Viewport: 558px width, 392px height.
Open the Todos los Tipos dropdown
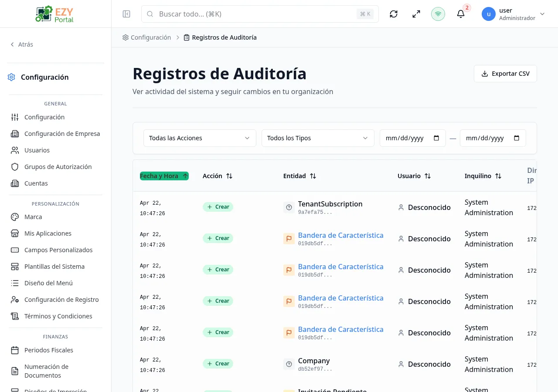pyautogui.click(x=318, y=138)
